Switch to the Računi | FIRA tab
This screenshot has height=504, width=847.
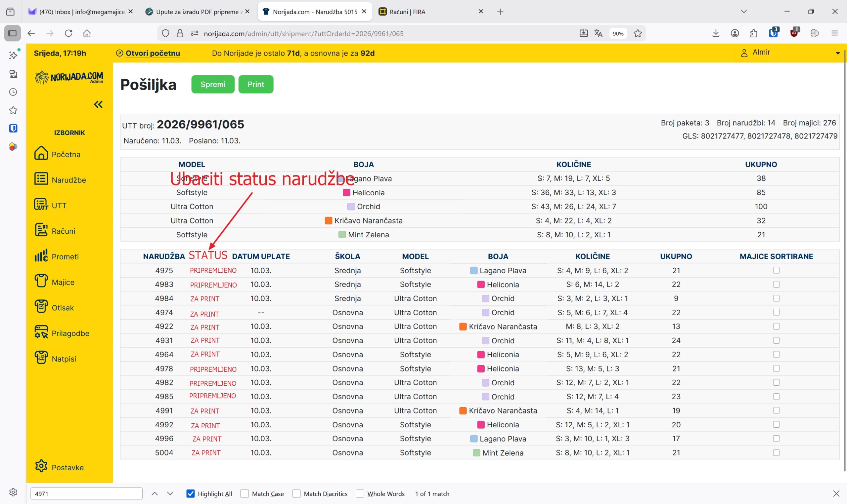pos(408,12)
